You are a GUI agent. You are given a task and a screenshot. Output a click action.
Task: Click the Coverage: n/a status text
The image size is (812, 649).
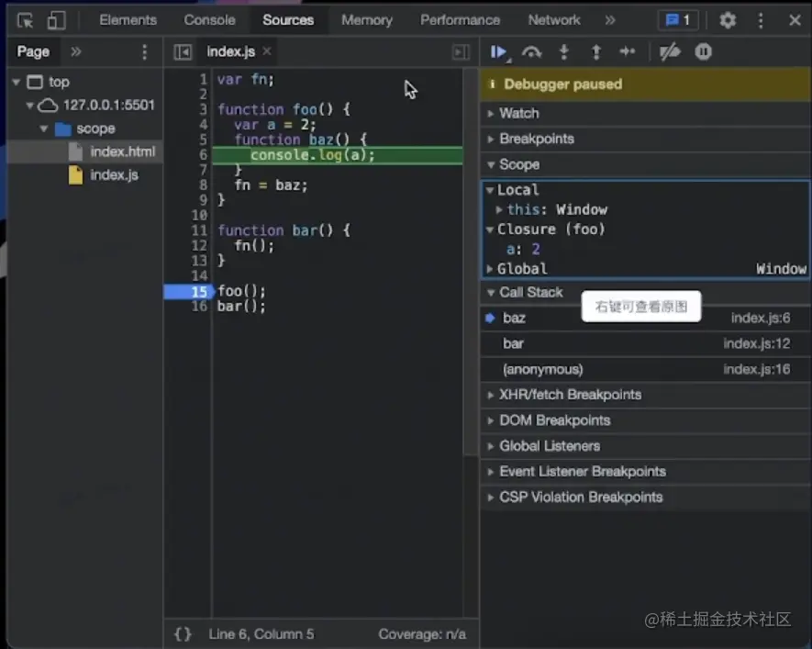point(422,634)
